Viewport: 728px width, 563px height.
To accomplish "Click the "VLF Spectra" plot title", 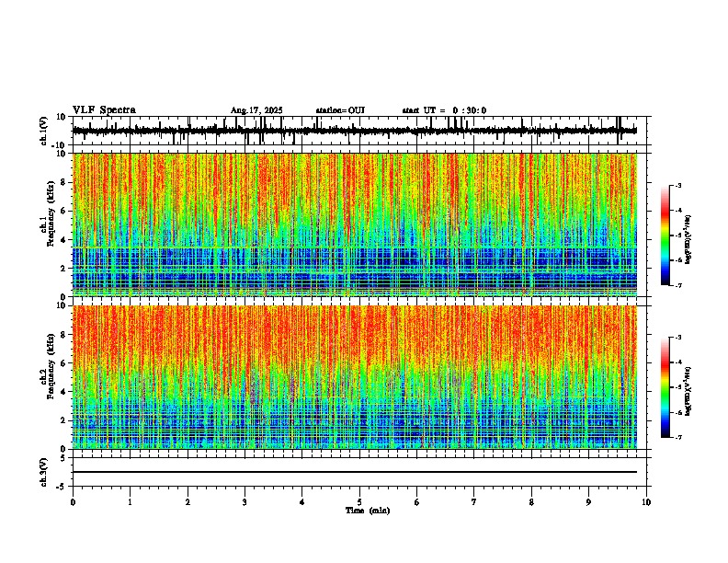I will click(104, 110).
